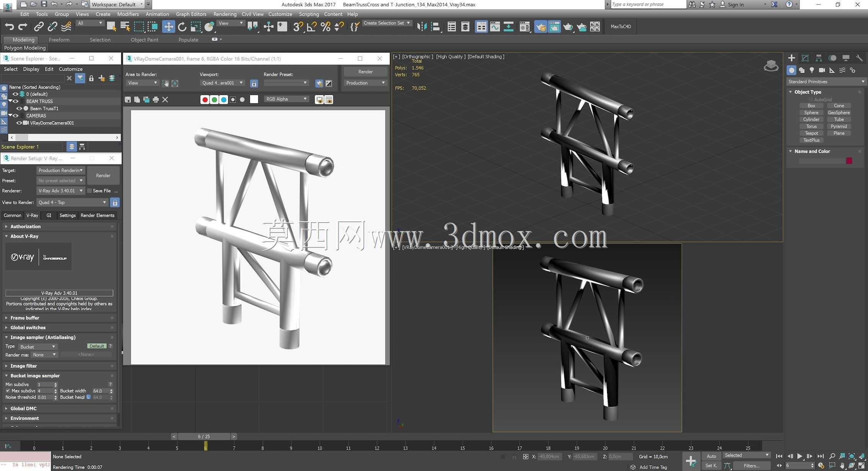Create a Teapot primitive button
Image resolution: width=868 pixels, height=471 pixels.
(x=811, y=133)
